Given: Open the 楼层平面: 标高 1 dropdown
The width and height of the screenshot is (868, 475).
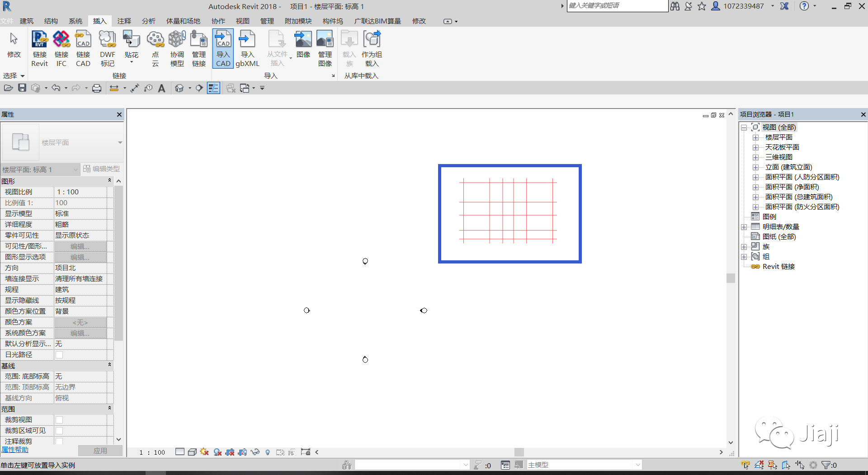Looking at the screenshot, I should pyautogui.click(x=40, y=169).
